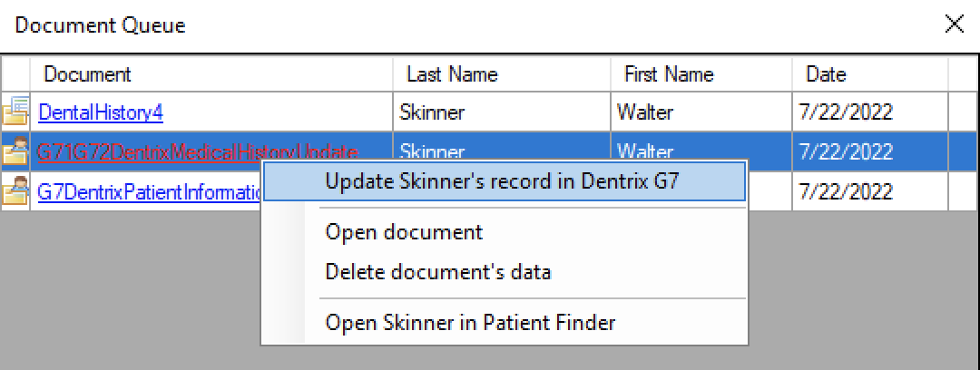Select Update Skinner's record in Dentrix G7
This screenshot has width=980, height=370.
(x=502, y=180)
